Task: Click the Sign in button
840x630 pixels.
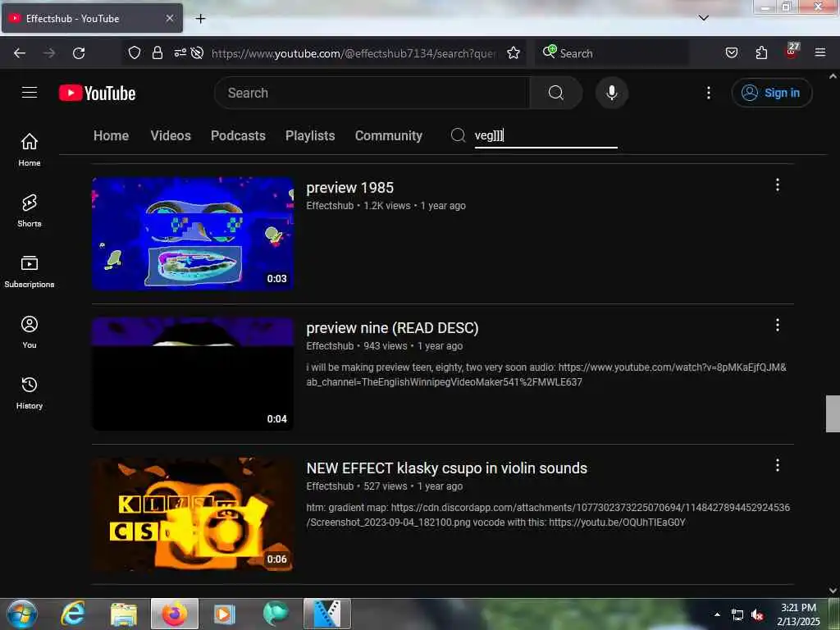Action: [x=771, y=93]
